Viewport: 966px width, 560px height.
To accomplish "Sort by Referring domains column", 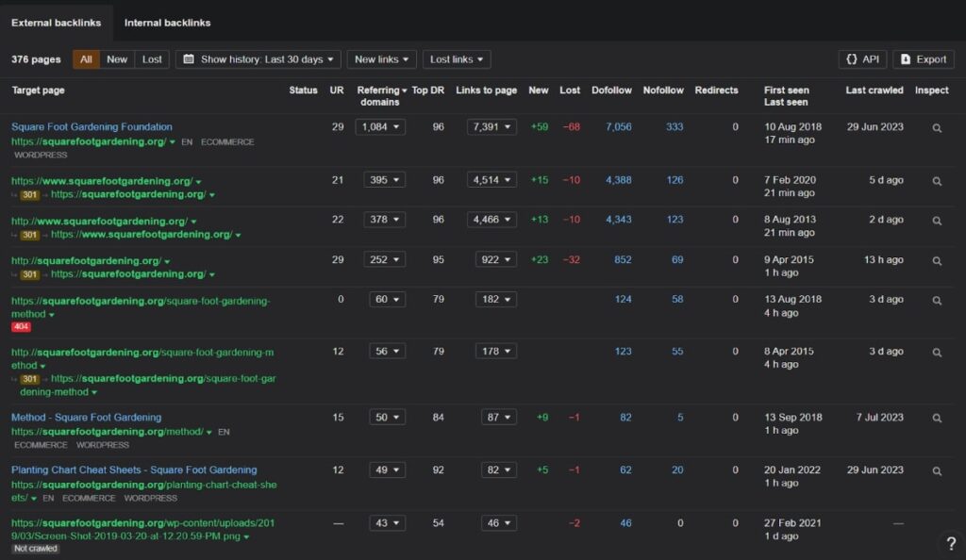I will [x=381, y=96].
